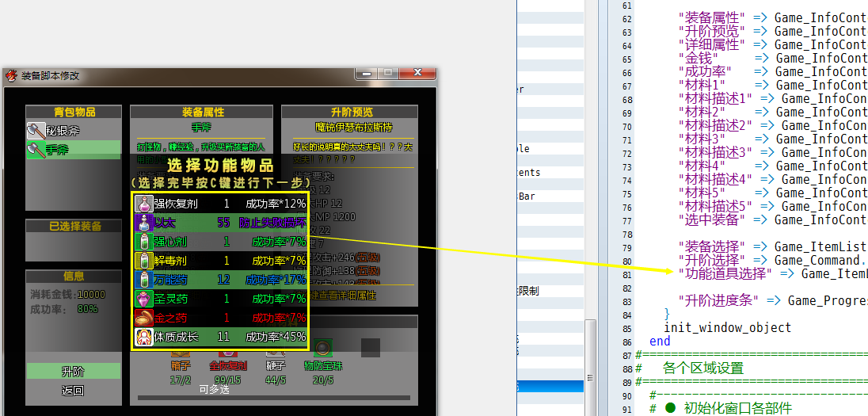This screenshot has width=868, height=416.
Task: Click the 秘银斧 axe icon
Action: 36,130
